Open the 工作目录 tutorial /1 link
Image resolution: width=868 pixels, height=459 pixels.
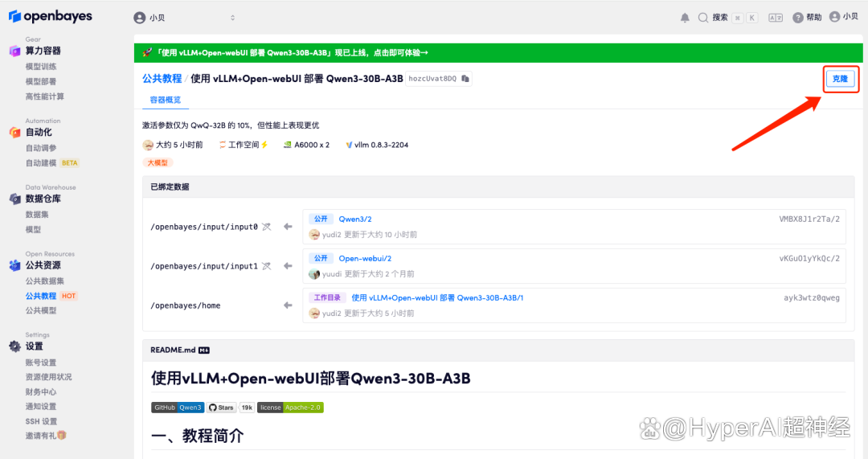pyautogui.click(x=437, y=298)
